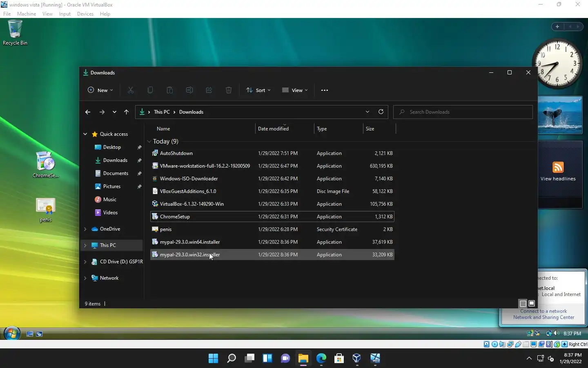Viewport: 588px width, 368px height.
Task: Click the Vista Start orb button
Action: (12, 333)
